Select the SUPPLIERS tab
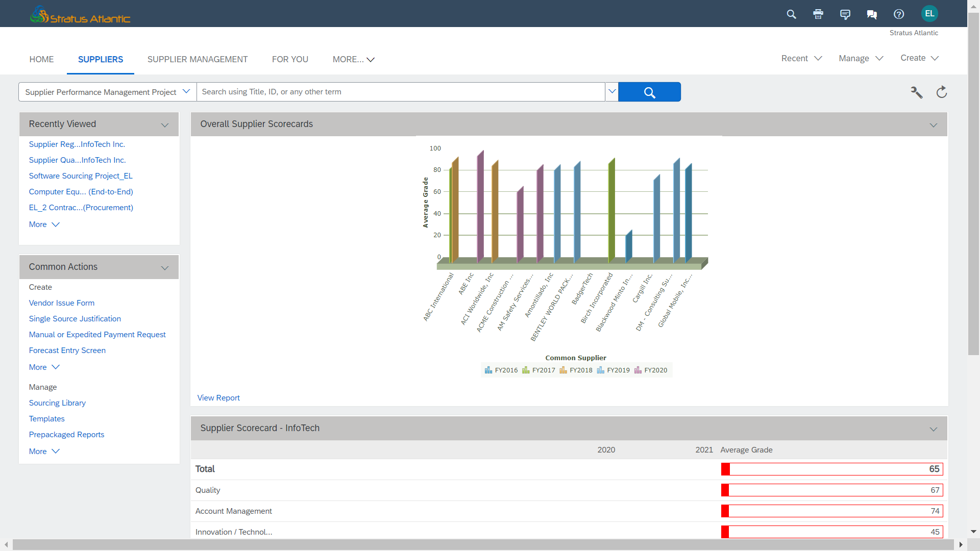Screen dimensions: 980x551 pyautogui.click(x=101, y=59)
